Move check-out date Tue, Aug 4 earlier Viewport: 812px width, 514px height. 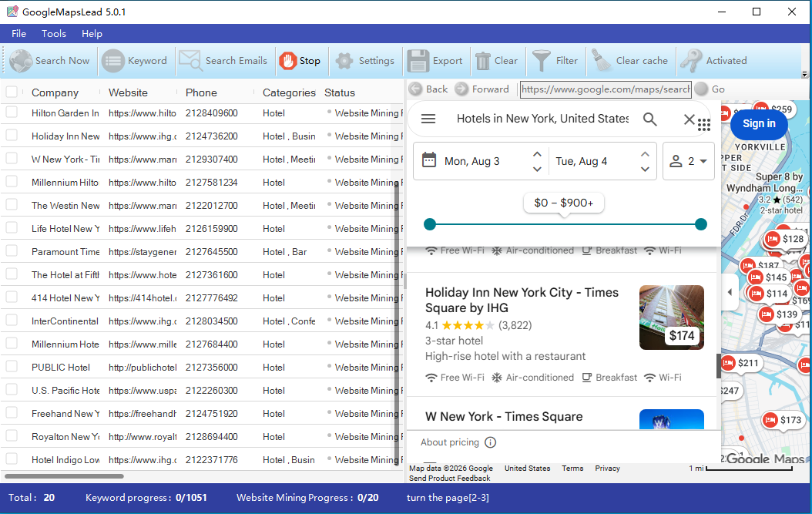click(645, 154)
